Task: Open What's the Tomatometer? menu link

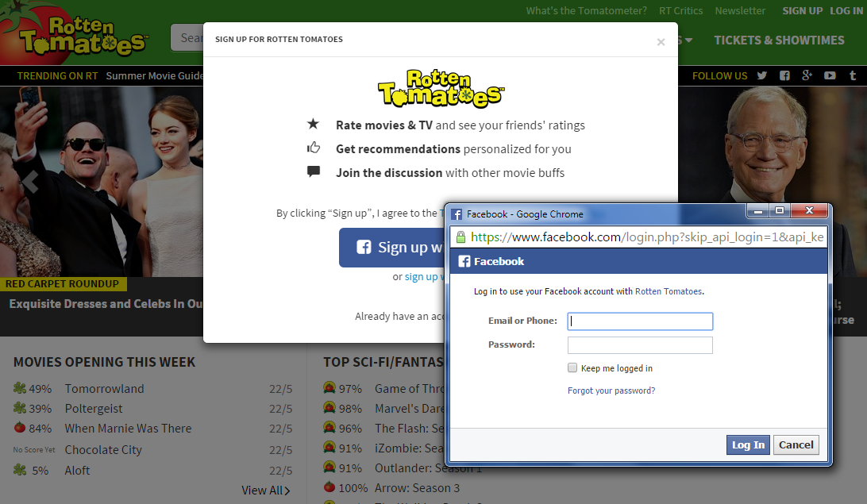Action: [x=586, y=10]
